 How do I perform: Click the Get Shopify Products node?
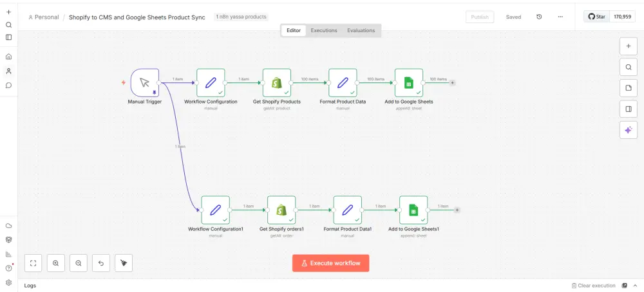coord(276,83)
